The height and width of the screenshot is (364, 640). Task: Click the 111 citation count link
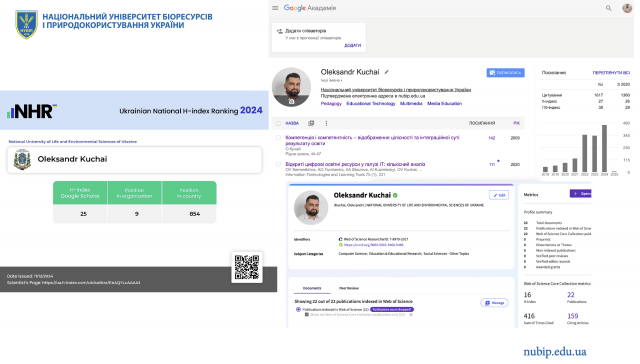[492, 164]
